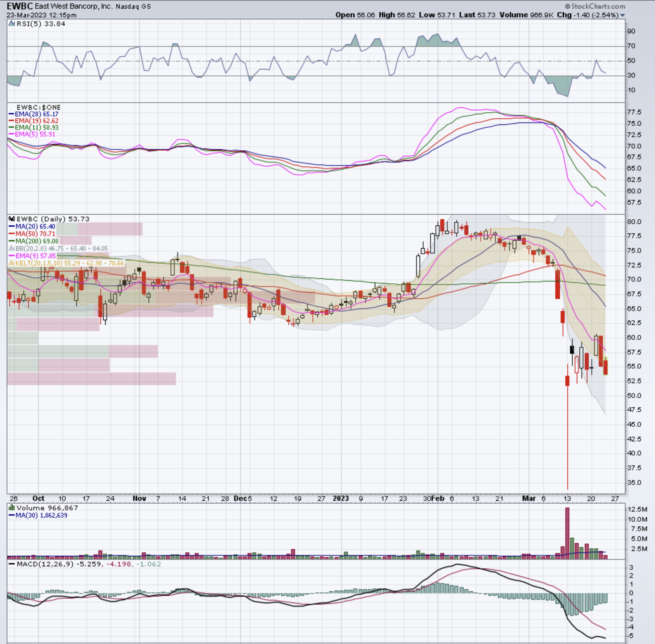This screenshot has width=655, height=644.
Task: Click the RSI(5) area icon in the legend
Action: [12, 24]
